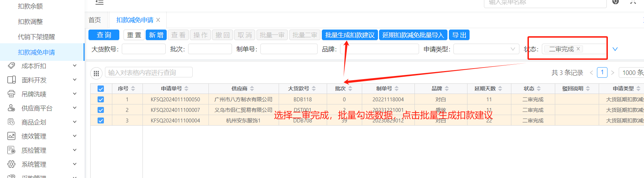This screenshot has height=178, width=644.
Task: Click the 成本折扣 tag icon in sidebar
Action: (x=11, y=66)
